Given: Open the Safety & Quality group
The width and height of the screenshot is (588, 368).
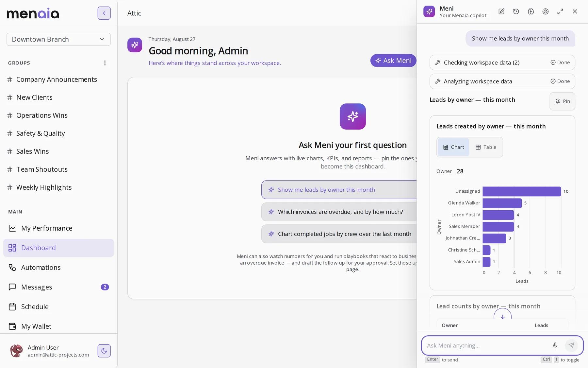Looking at the screenshot, I should point(41,133).
